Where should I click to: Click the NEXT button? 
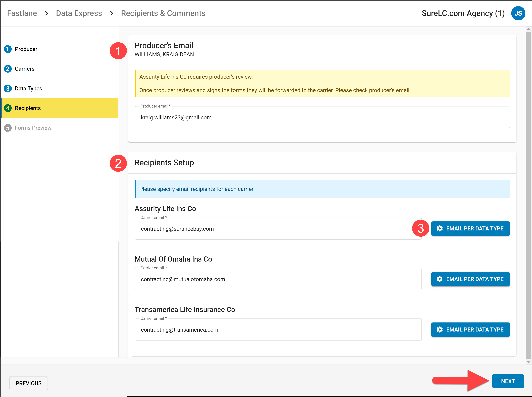tap(508, 381)
